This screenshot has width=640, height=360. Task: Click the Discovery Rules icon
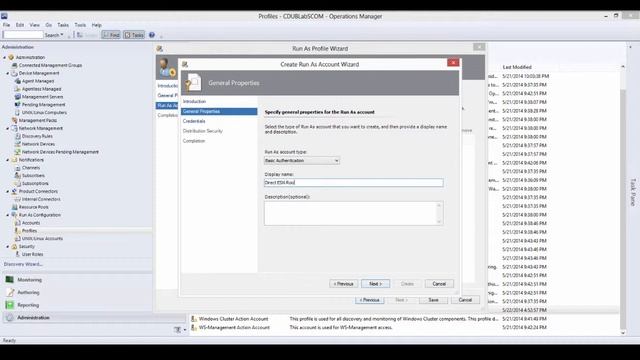pyautogui.click(x=18, y=136)
